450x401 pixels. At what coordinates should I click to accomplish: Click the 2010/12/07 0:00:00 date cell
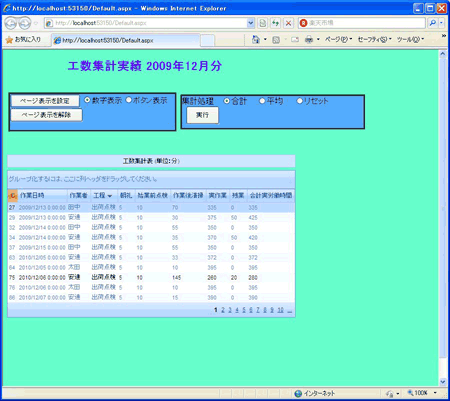click(42, 298)
